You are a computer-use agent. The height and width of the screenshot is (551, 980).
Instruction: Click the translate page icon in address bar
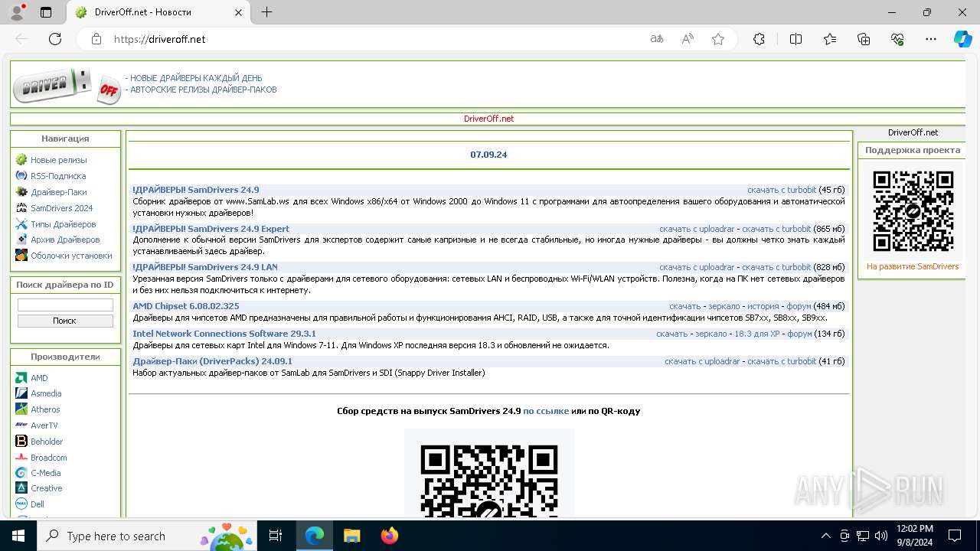[657, 39]
